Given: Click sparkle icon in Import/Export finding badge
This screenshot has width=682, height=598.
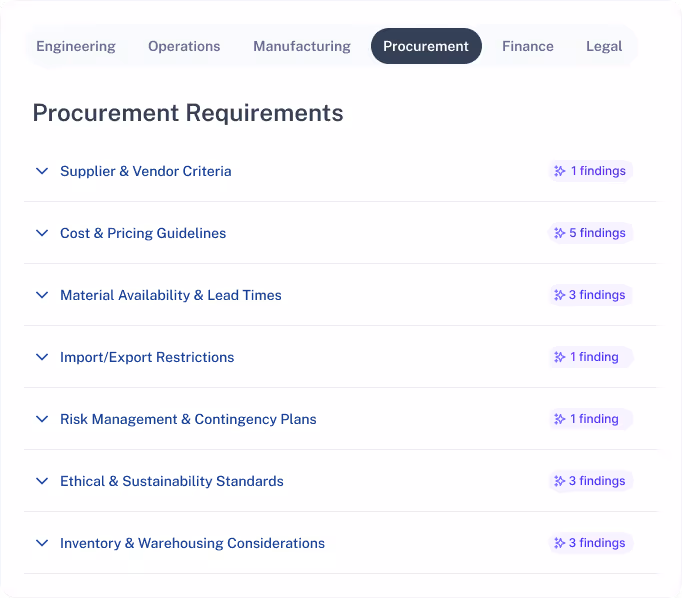Looking at the screenshot, I should 559,357.
